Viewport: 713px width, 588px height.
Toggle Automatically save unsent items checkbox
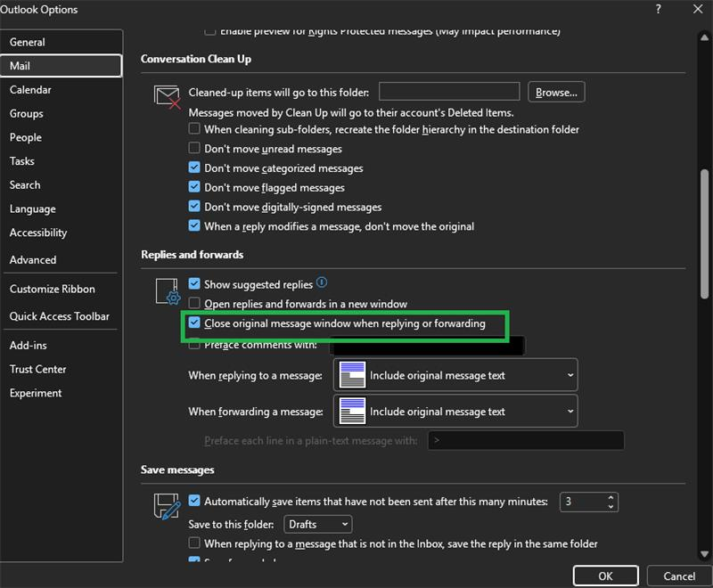coord(194,501)
